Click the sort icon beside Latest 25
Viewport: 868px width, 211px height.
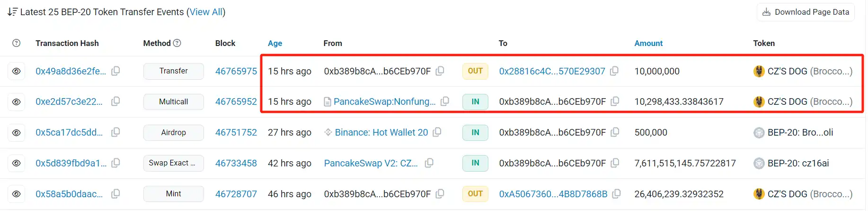click(x=12, y=12)
